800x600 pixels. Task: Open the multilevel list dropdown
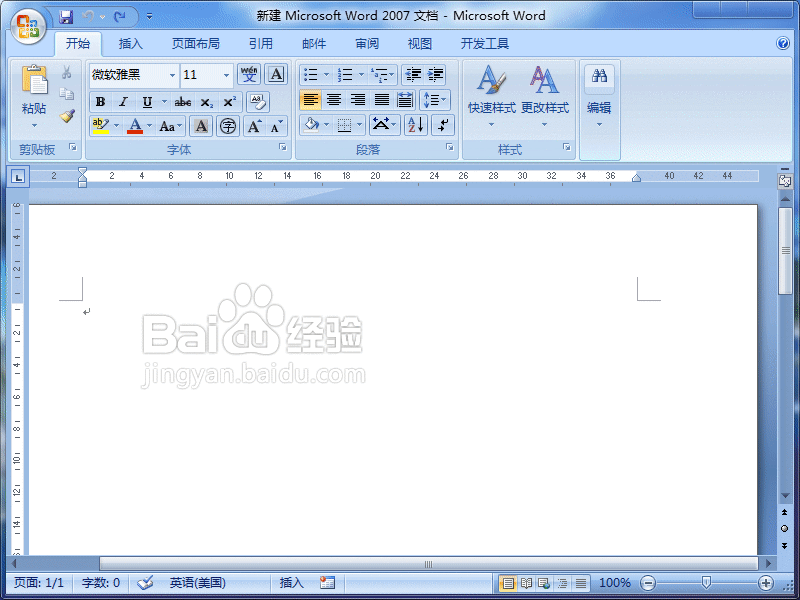383,75
